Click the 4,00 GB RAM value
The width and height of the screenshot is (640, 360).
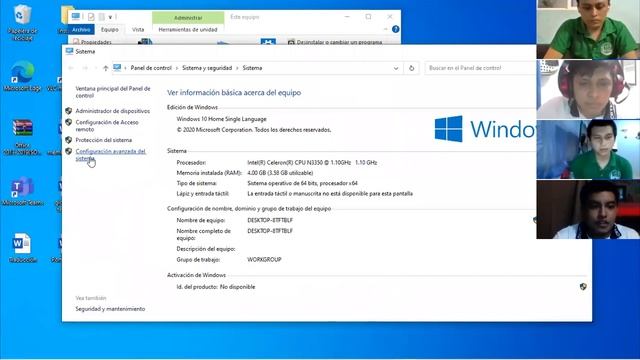point(280,173)
